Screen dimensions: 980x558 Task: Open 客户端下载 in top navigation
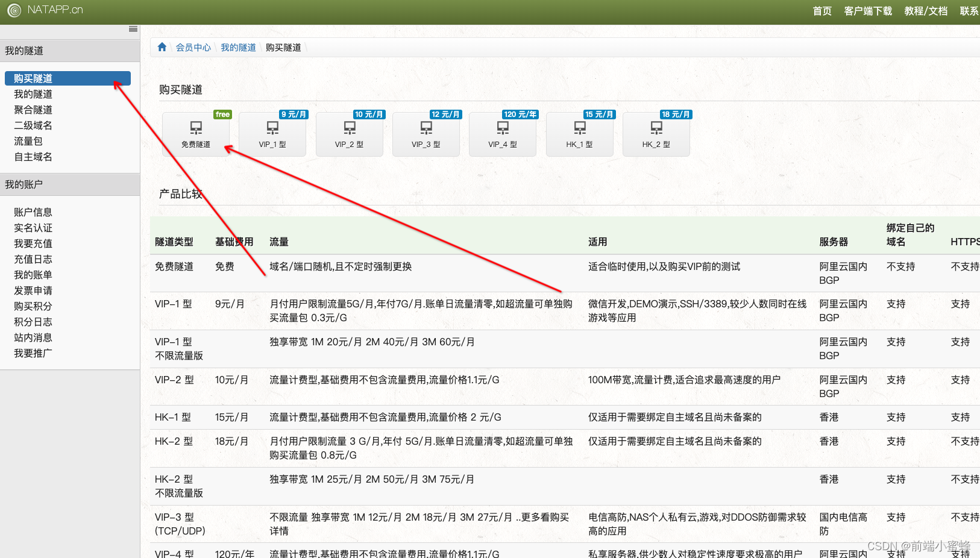[x=868, y=11]
